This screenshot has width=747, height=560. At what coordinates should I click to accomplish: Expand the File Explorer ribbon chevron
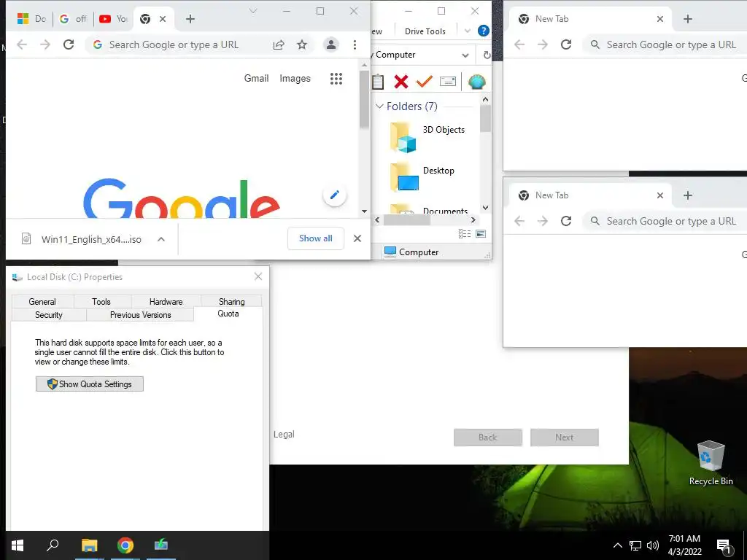[468, 31]
